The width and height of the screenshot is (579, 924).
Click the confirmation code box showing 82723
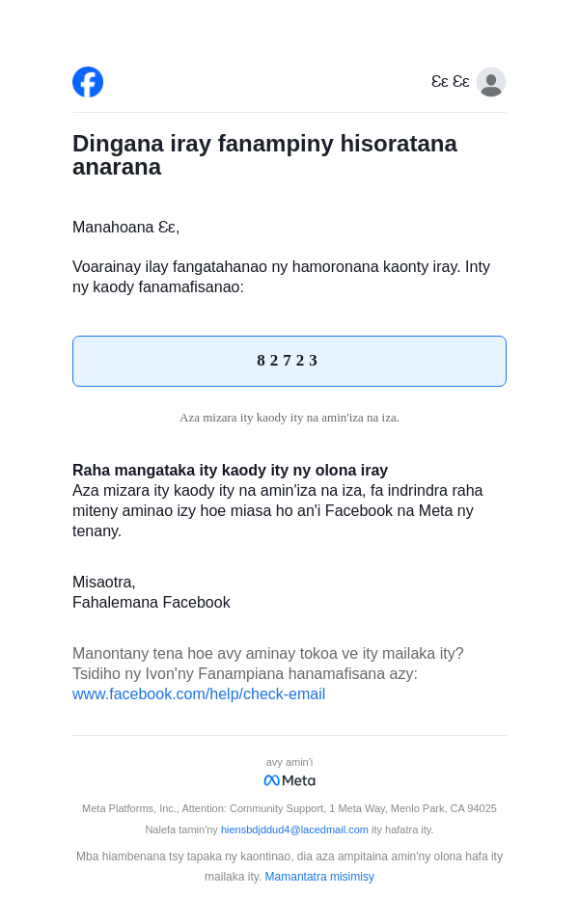(x=289, y=361)
